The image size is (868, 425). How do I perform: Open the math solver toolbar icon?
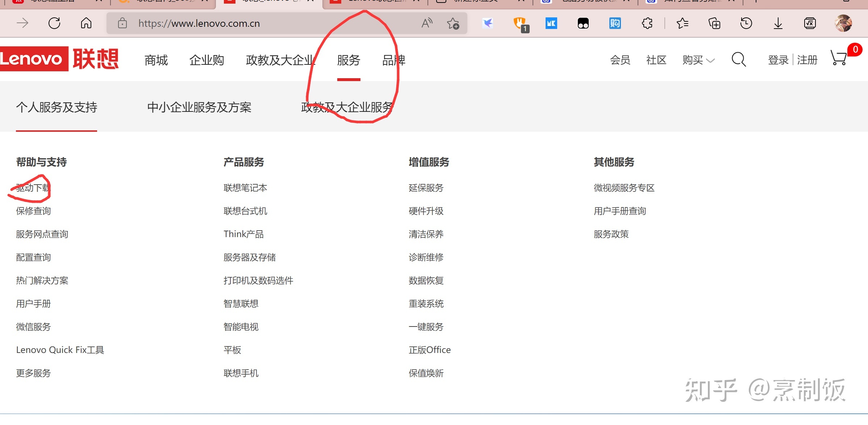tap(810, 23)
